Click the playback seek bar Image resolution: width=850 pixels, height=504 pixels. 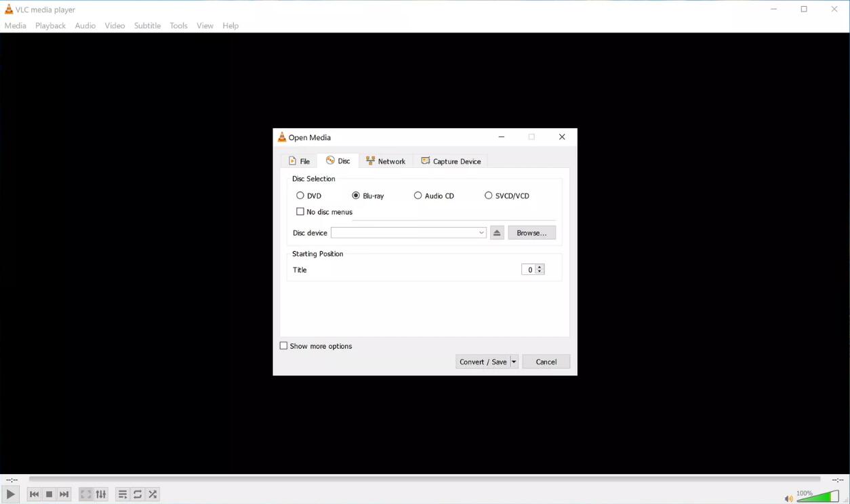pos(425,479)
